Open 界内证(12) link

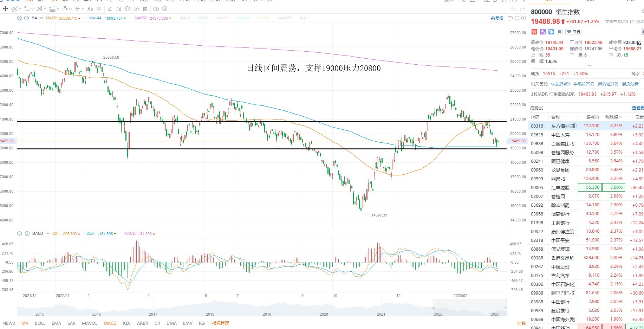[x=608, y=84]
